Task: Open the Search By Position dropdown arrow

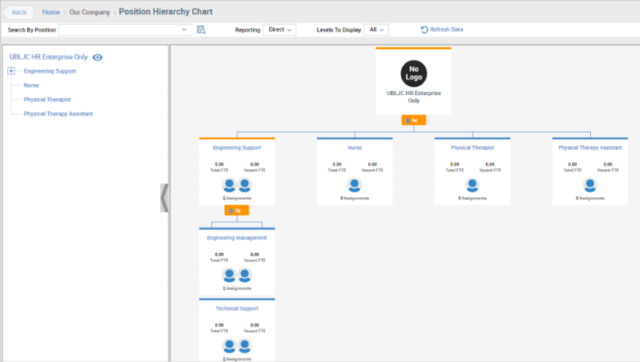Action: coord(184,30)
